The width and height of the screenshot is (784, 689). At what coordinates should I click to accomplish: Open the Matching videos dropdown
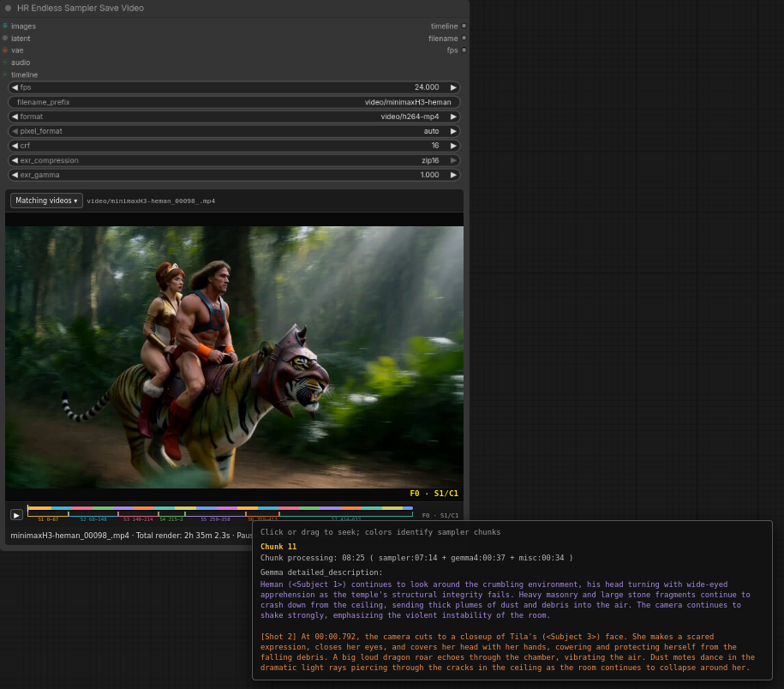(46, 201)
